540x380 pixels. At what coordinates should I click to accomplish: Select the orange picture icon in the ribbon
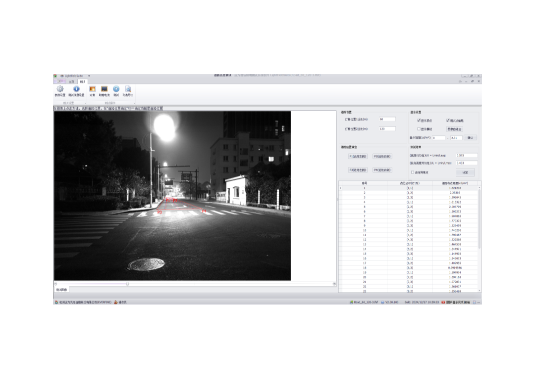(92, 89)
